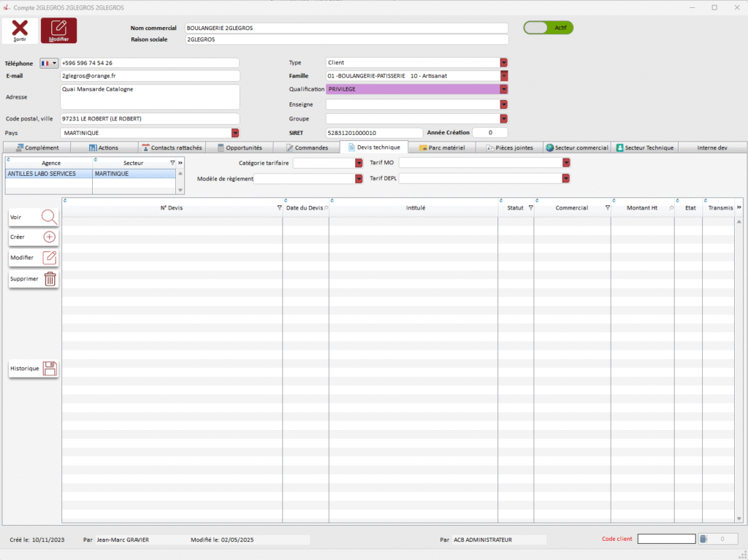Click the Modifier pencil icon at top
Viewport: 748px width, 560px height.
[x=58, y=30]
